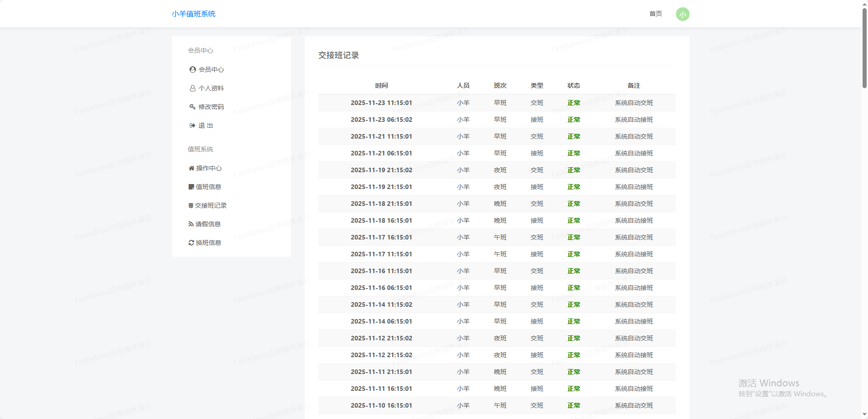Click the key icon beside 修改密码
Image resolution: width=868 pixels, height=419 pixels.
tap(192, 107)
